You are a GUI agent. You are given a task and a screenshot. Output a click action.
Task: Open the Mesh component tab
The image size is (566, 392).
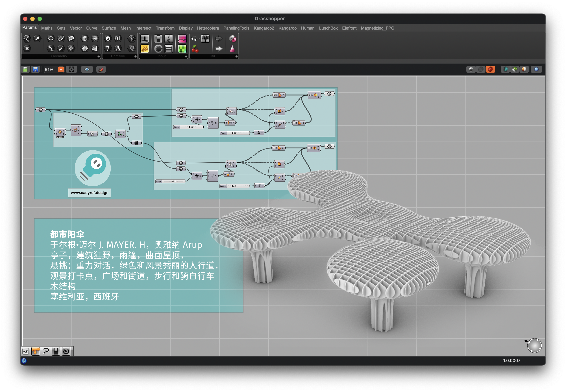tap(125, 28)
